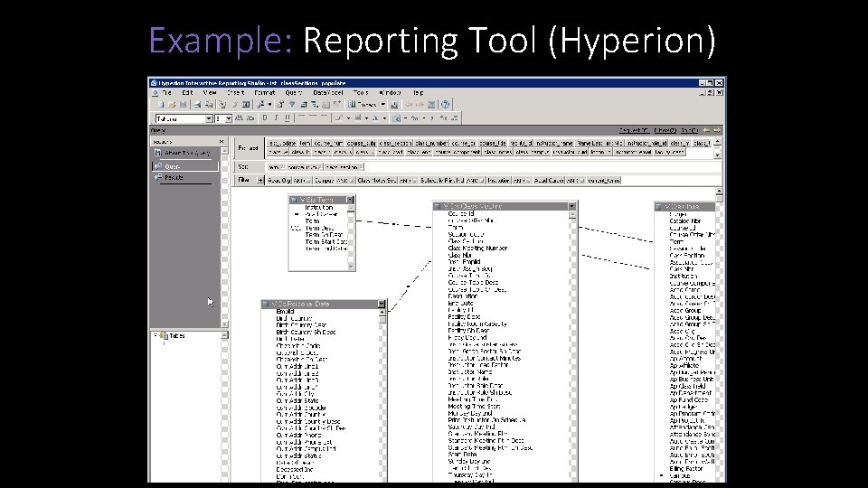Viewport: 868px width, 488px height.
Task: Close the V Cis Term topic window
Action: point(350,199)
